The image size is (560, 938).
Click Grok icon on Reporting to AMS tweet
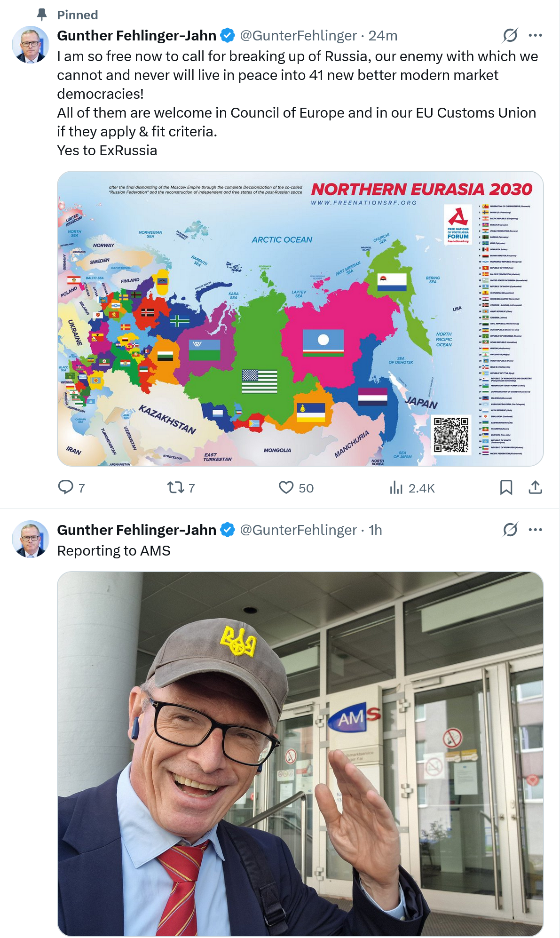tap(510, 530)
